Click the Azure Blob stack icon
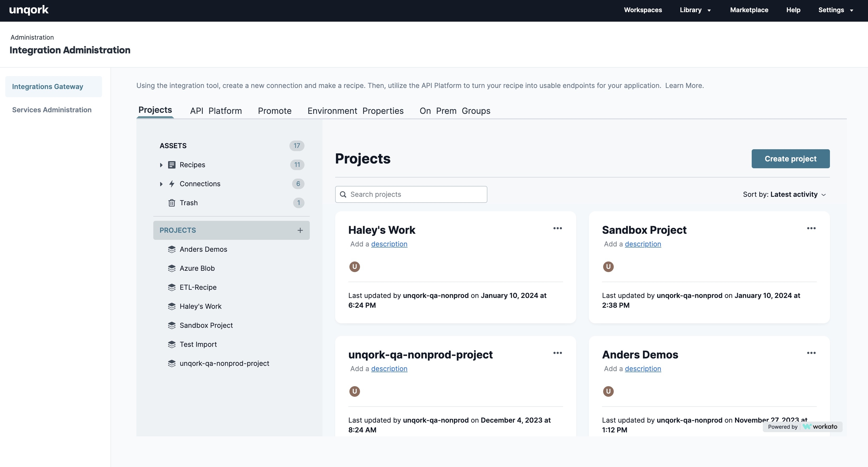 click(x=172, y=268)
